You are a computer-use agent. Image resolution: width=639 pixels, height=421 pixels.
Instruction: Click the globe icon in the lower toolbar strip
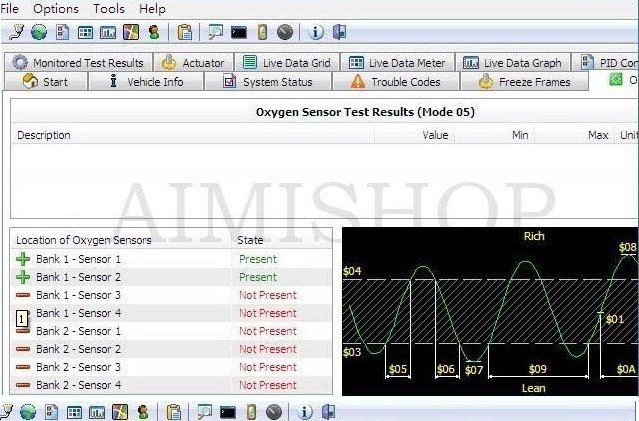click(28, 412)
